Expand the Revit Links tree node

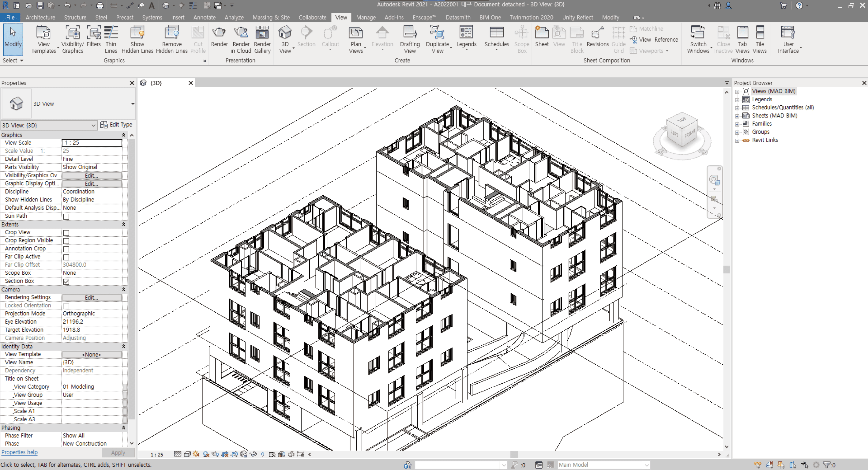click(x=737, y=141)
